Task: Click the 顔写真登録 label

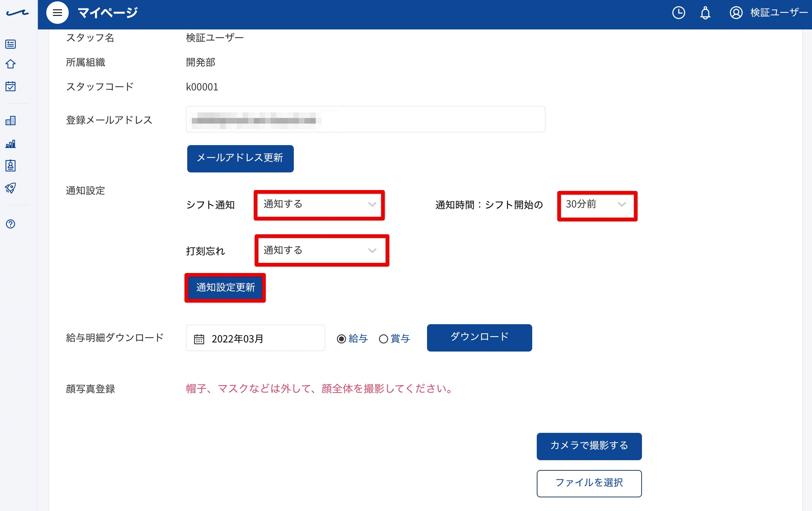Action: pos(90,389)
